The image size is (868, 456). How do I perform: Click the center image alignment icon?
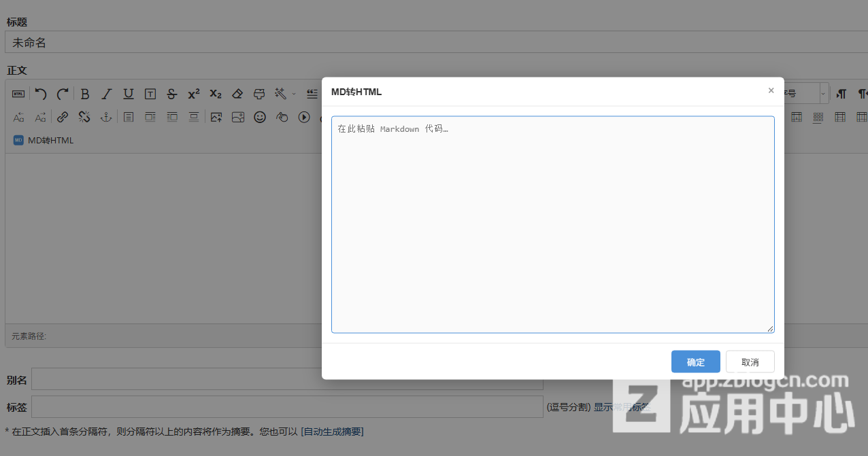tap(194, 117)
